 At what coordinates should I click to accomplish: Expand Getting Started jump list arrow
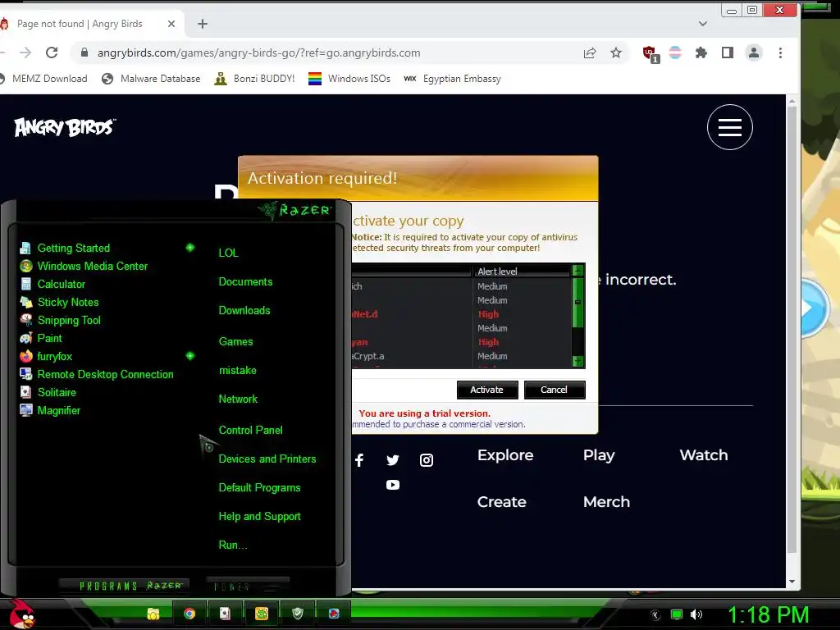tap(190, 248)
